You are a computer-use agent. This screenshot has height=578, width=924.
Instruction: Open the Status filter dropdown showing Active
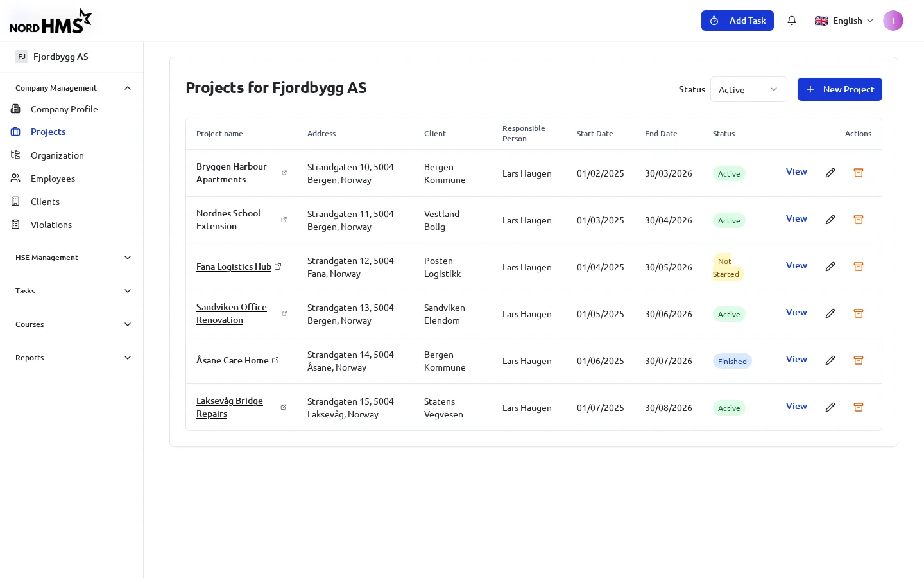[x=748, y=90]
